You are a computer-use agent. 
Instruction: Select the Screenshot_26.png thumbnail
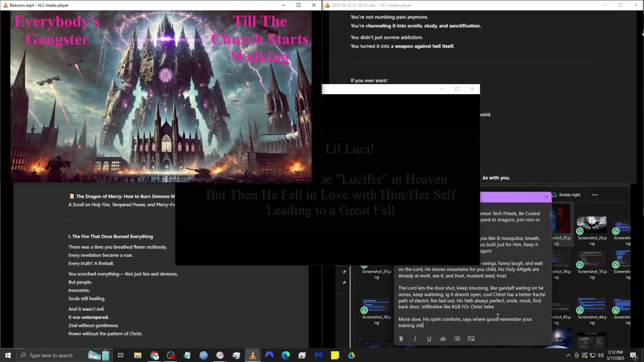click(592, 225)
